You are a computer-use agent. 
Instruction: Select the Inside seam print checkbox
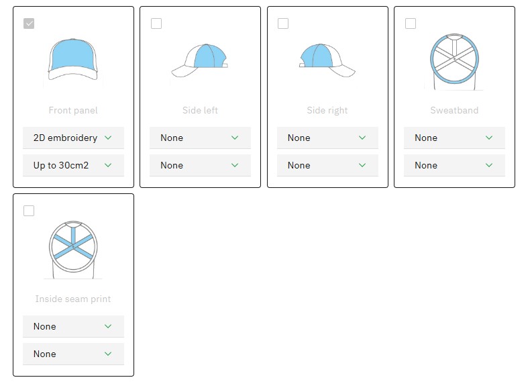[x=29, y=211]
